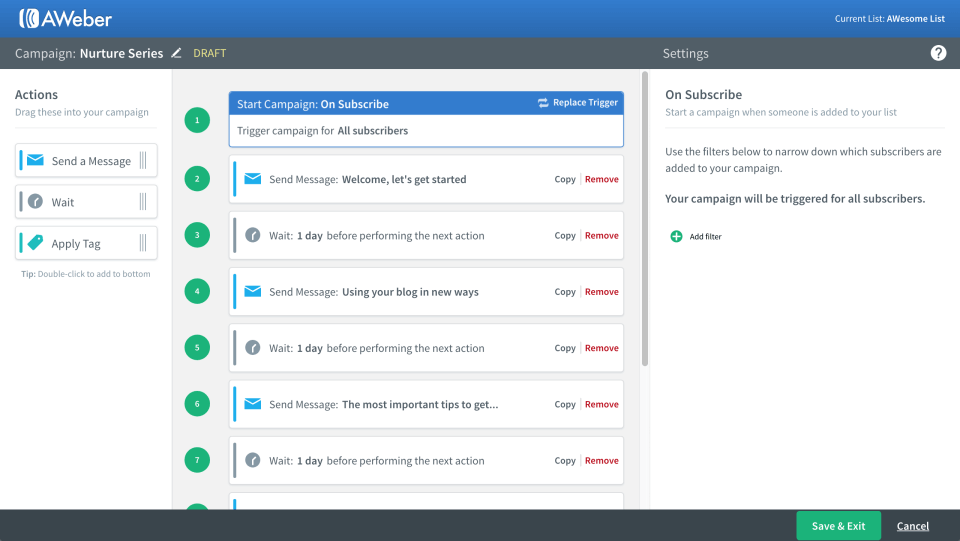The height and width of the screenshot is (541, 960).
Task: Click the Replace Trigger arrows icon
Action: tap(543, 103)
